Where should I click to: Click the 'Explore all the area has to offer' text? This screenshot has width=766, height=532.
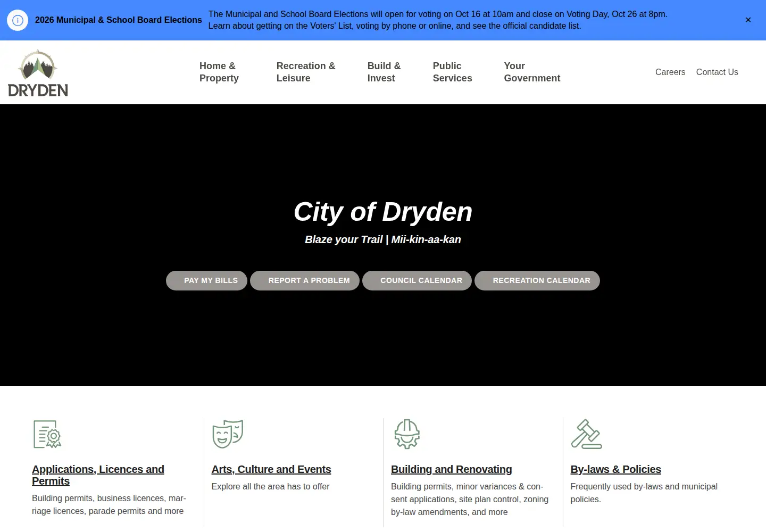click(271, 486)
